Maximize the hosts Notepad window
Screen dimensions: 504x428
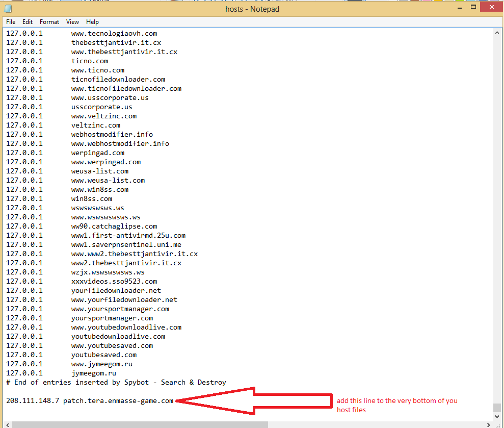pyautogui.click(x=473, y=7)
